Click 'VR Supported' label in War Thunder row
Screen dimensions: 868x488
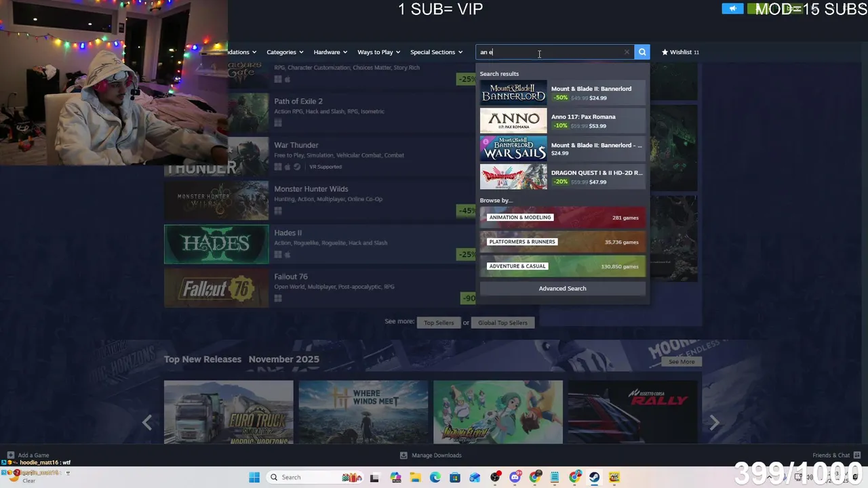point(325,167)
